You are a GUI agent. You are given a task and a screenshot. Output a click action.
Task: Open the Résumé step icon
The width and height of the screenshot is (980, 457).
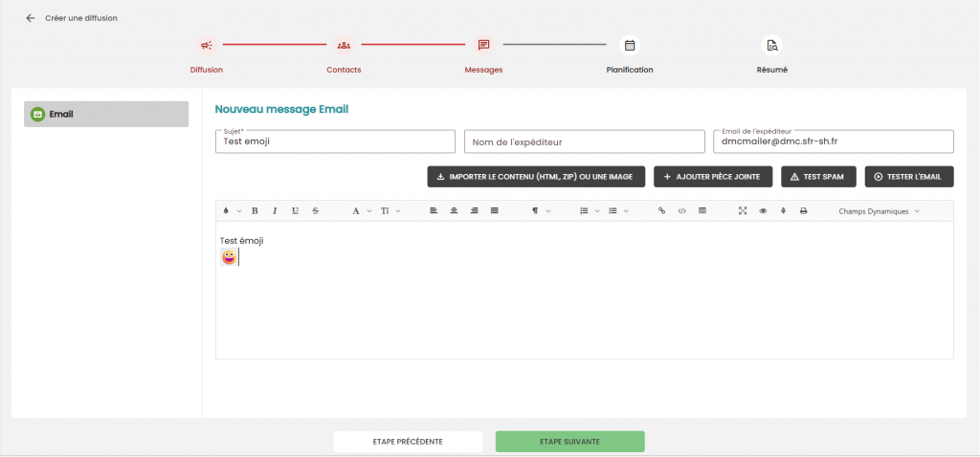pos(772,45)
